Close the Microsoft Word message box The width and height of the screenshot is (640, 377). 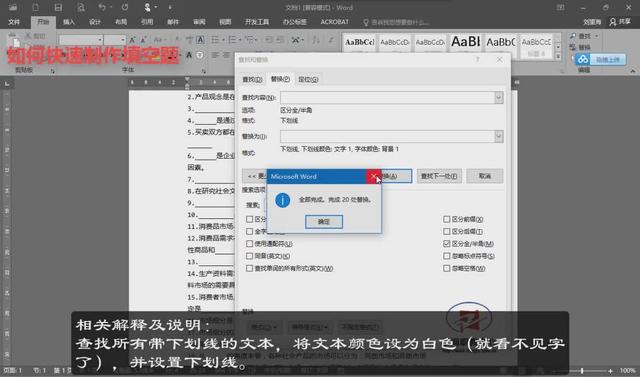(x=373, y=177)
